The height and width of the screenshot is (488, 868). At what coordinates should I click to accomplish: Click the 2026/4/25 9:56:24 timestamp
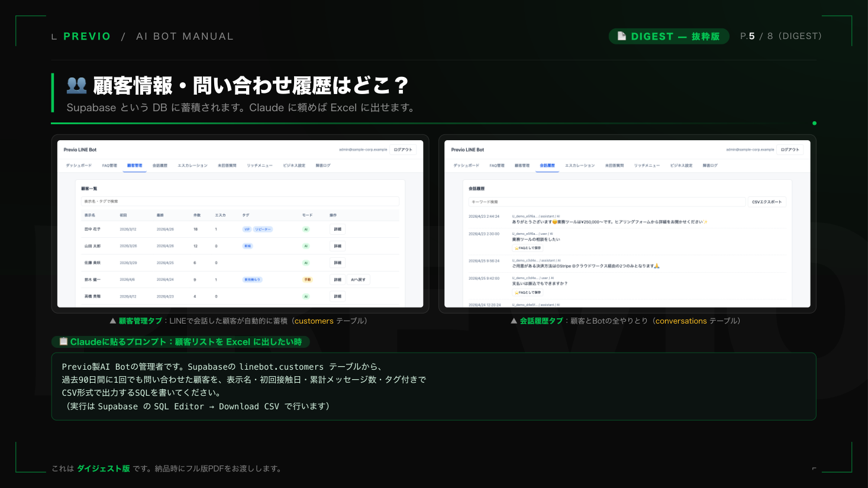click(x=484, y=261)
